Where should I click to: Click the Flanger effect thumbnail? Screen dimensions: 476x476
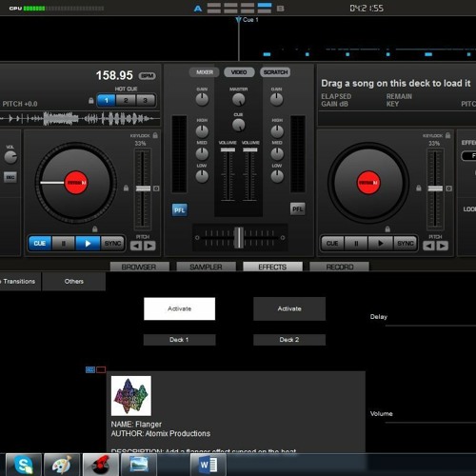click(x=131, y=396)
